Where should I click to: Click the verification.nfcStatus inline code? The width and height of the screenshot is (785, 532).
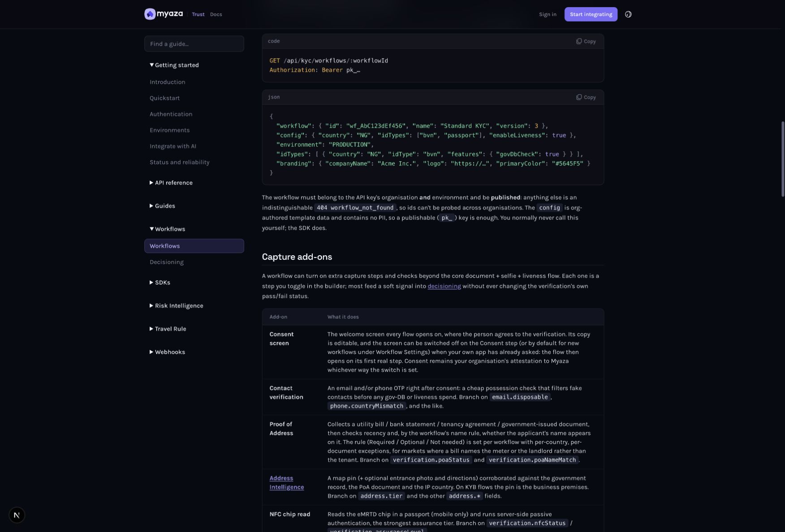point(527,523)
